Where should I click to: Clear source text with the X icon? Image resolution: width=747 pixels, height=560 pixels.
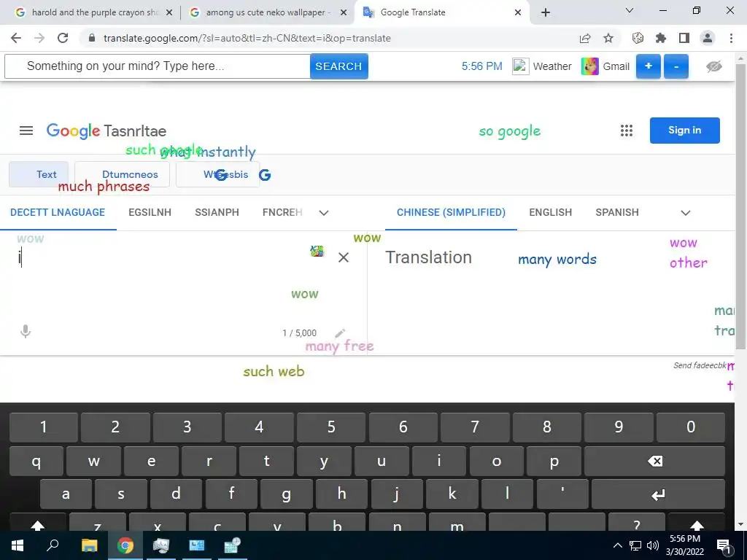pyautogui.click(x=343, y=257)
